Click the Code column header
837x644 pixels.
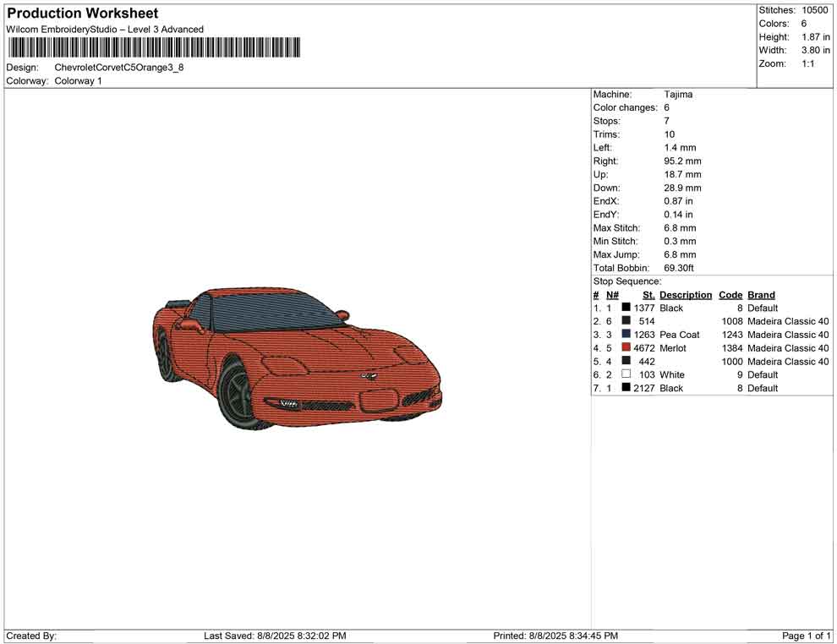[x=730, y=295]
